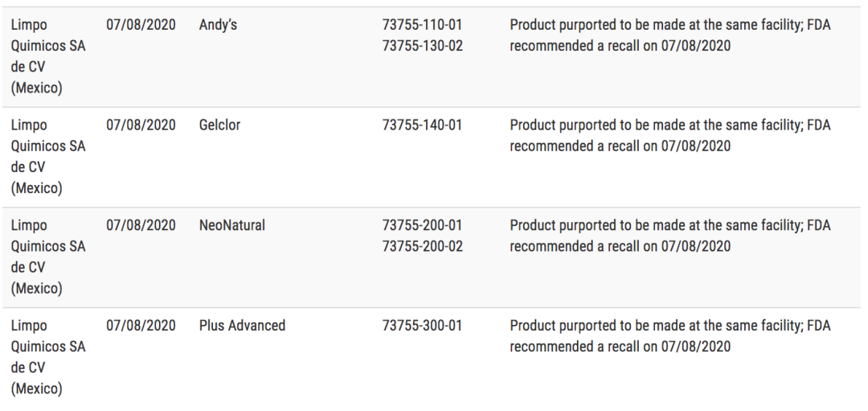Click the recall description in Andy's row

670,35
